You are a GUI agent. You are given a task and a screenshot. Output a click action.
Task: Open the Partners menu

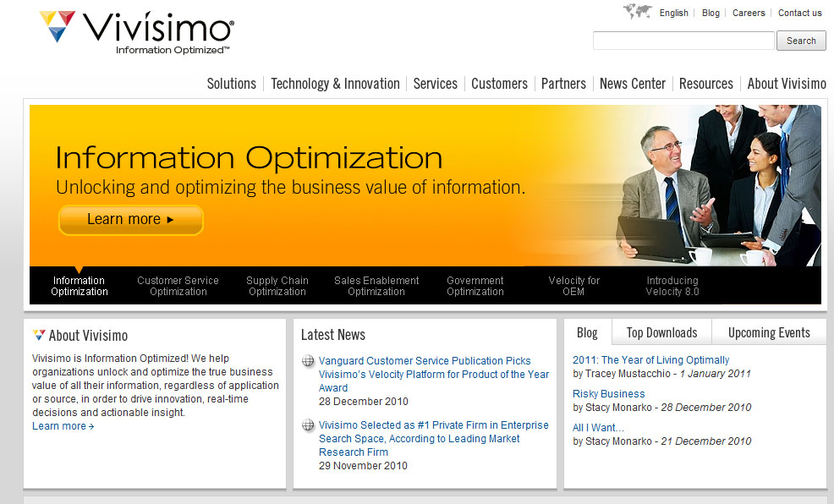[563, 84]
